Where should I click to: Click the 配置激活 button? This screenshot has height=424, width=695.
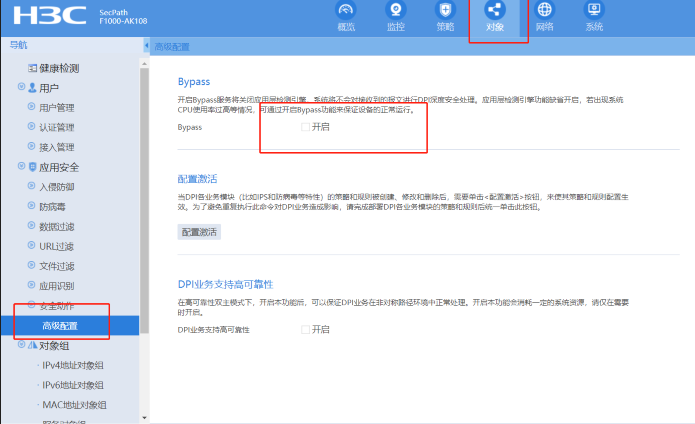199,232
